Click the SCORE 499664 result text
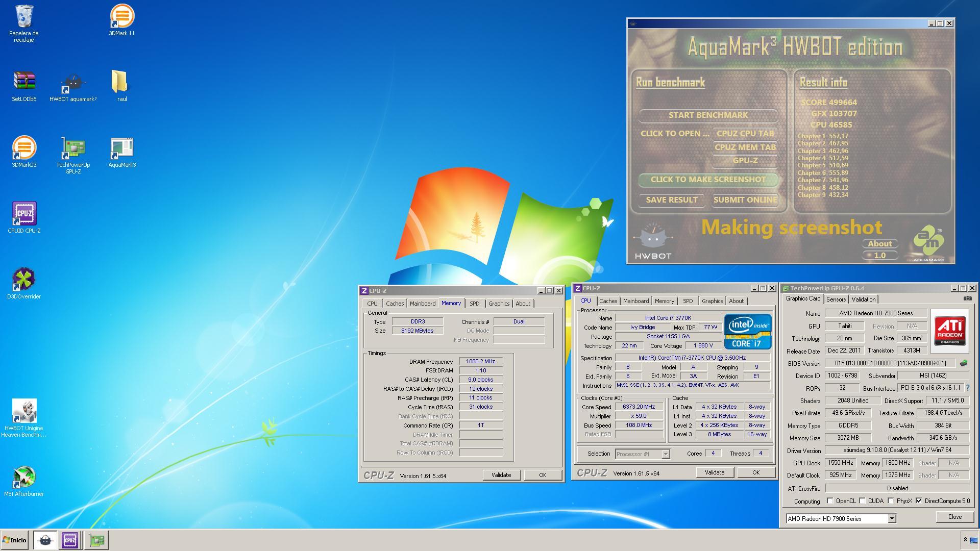This screenshot has width=980, height=551. tap(828, 103)
